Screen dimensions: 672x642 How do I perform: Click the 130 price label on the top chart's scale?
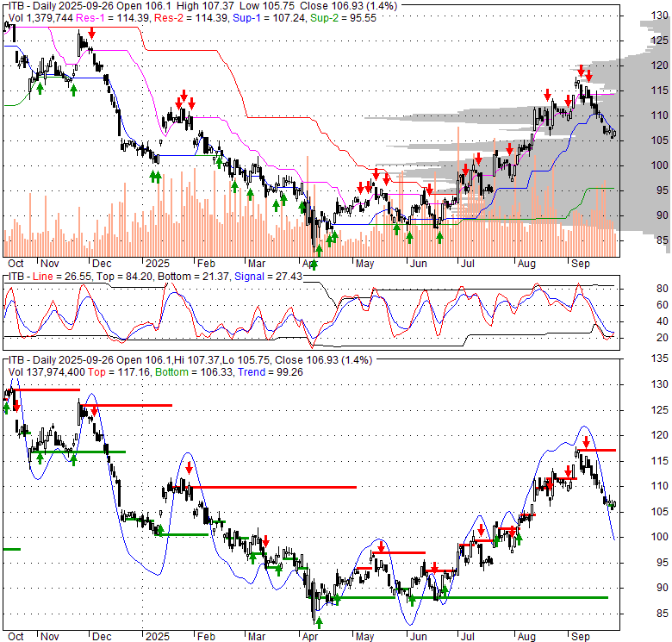click(660, 16)
